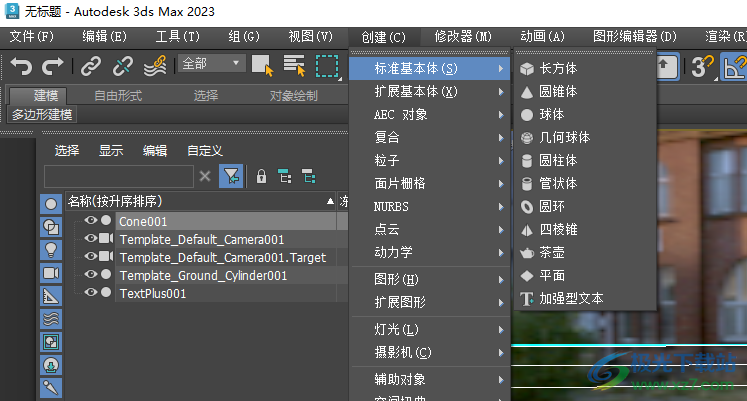This screenshot has height=401, width=747.
Task: Click the second hierarchy sort icon
Action: point(309,177)
